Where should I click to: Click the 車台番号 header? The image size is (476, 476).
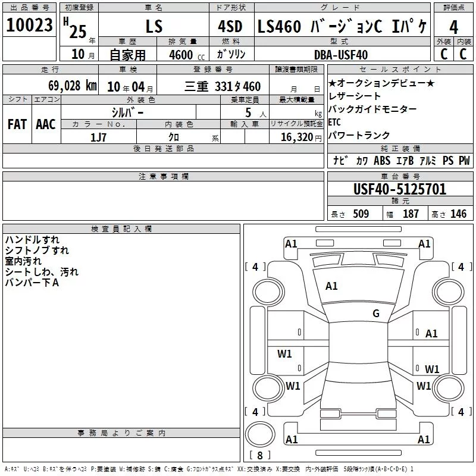pyautogui.click(x=400, y=176)
